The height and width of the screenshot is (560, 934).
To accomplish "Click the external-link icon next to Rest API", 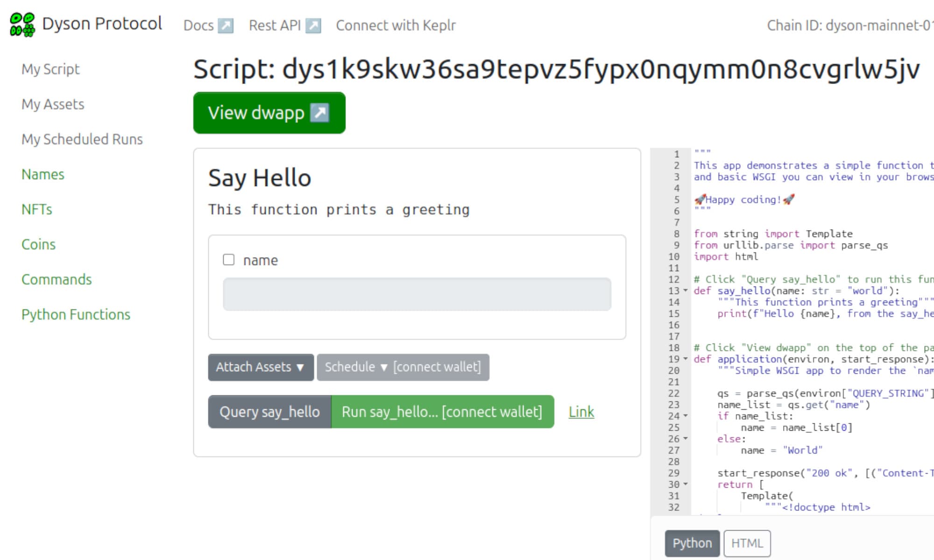I will [x=313, y=25].
